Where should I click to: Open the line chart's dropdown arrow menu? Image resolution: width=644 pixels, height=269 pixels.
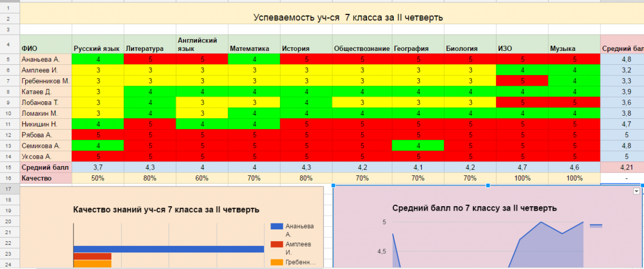click(x=636, y=191)
